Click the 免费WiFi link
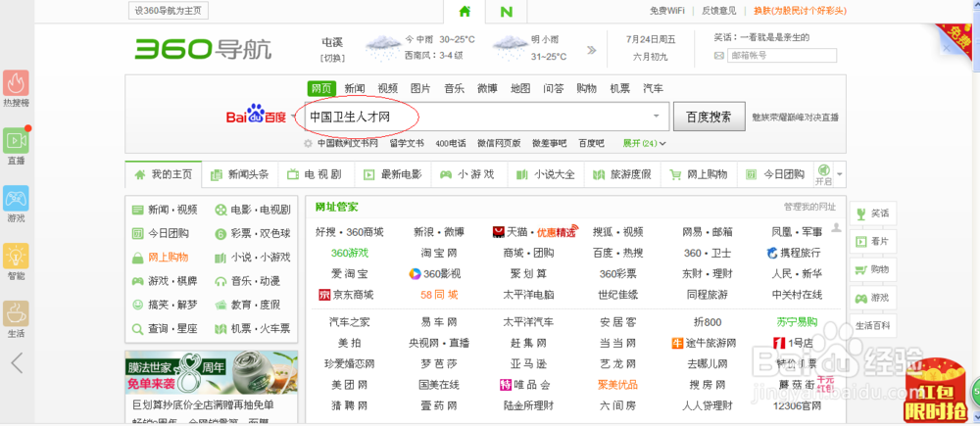This screenshot has width=980, height=426. [666, 11]
